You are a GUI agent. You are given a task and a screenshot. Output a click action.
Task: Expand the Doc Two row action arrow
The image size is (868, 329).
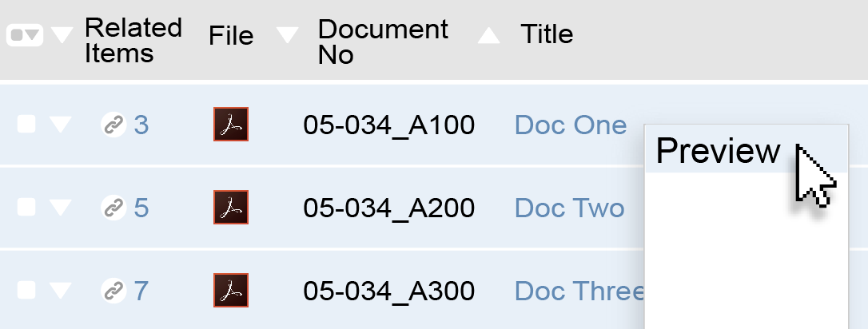coord(60,208)
